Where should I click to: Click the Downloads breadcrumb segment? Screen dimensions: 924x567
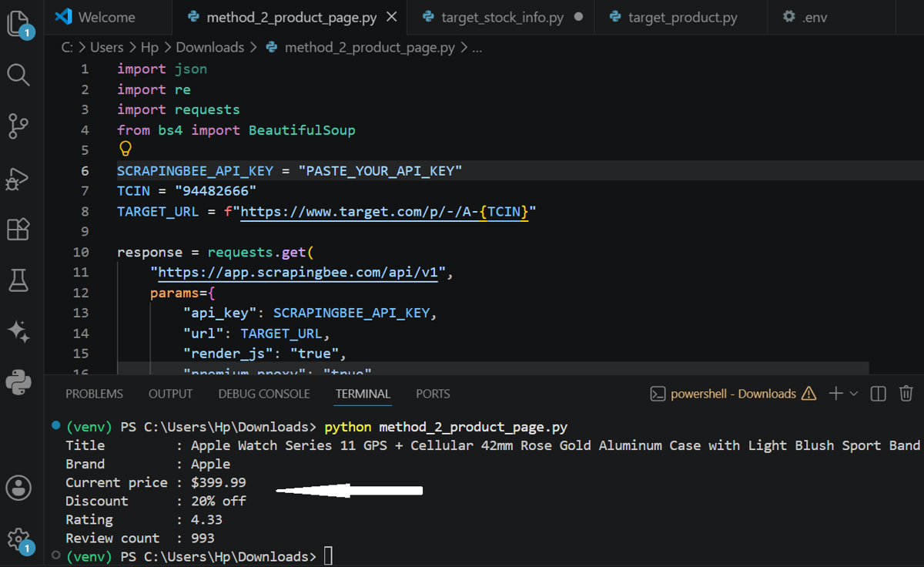tap(209, 48)
